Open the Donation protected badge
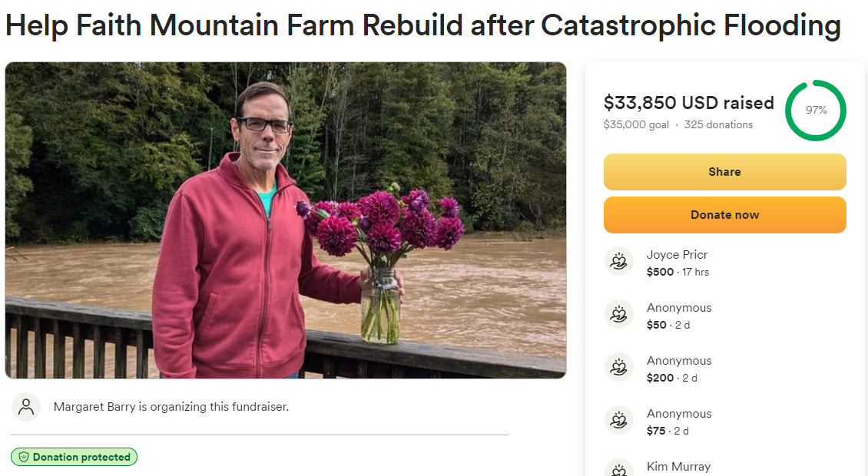 tap(75, 457)
